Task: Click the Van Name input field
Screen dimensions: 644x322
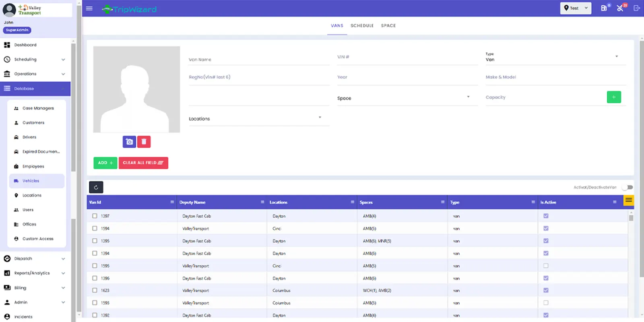Action: [258, 60]
